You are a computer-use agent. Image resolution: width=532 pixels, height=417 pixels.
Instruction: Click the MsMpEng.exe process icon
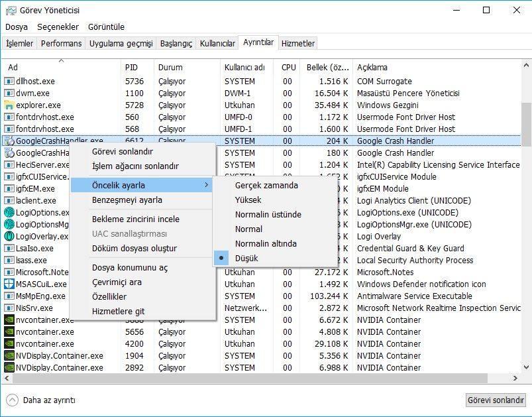(x=9, y=296)
